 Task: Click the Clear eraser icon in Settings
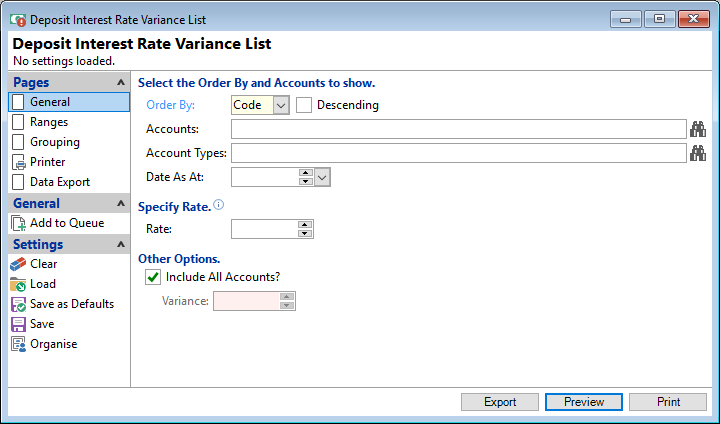click(x=18, y=264)
